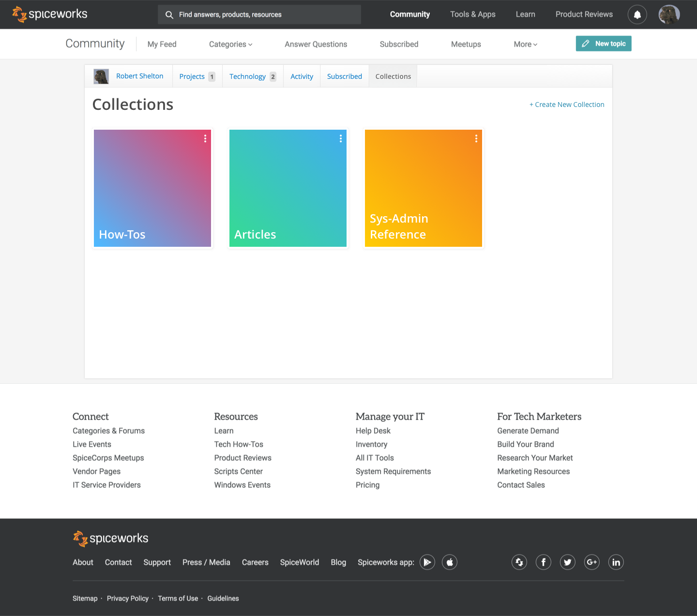Open Contact Sales link
Viewport: 697px width, 616px height.
521,485
